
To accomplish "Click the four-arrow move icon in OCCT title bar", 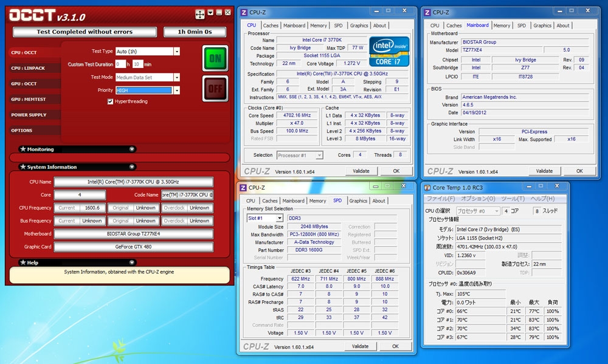I will coord(199,14).
